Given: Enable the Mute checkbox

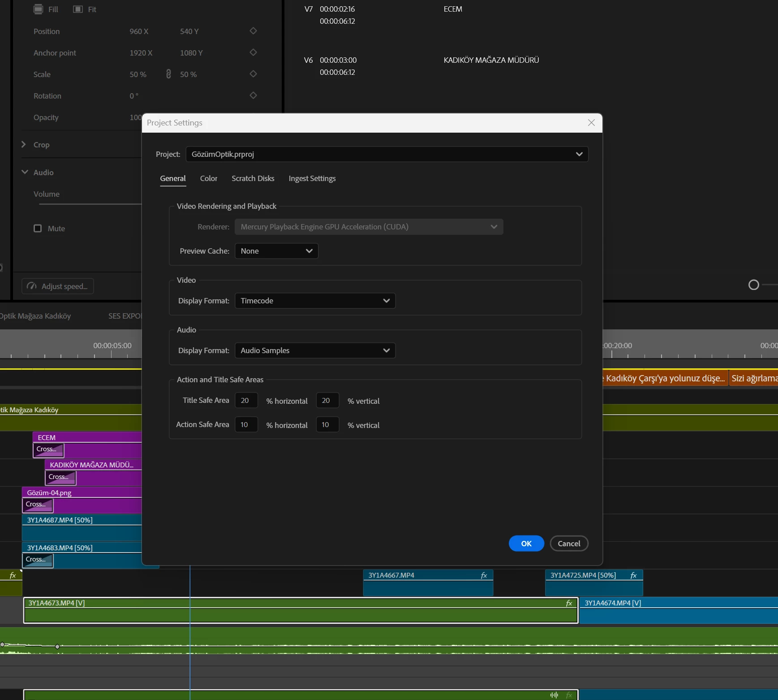Looking at the screenshot, I should [x=38, y=229].
